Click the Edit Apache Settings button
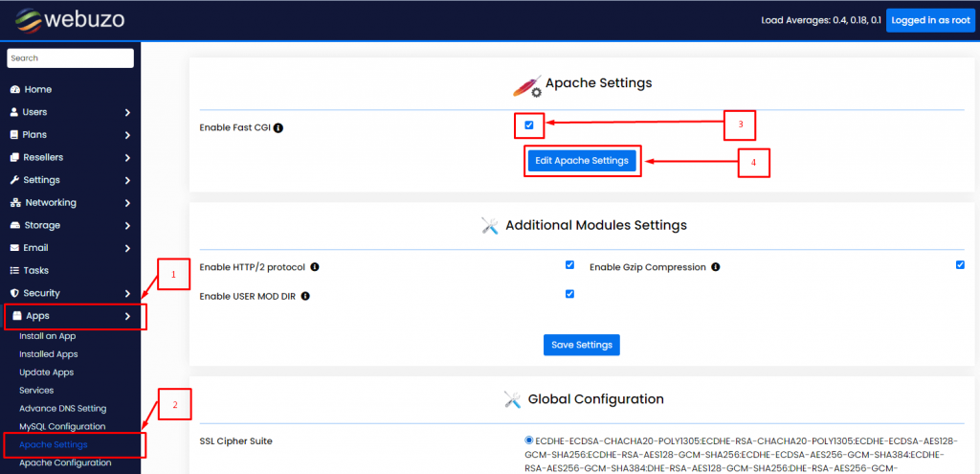980x474 pixels. [582, 161]
